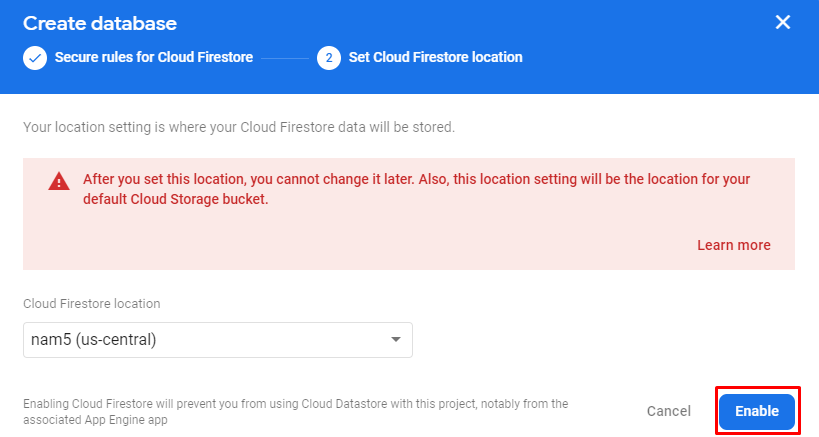Click the step 2 number circle
Viewport: 819px width, 437px height.
point(329,58)
